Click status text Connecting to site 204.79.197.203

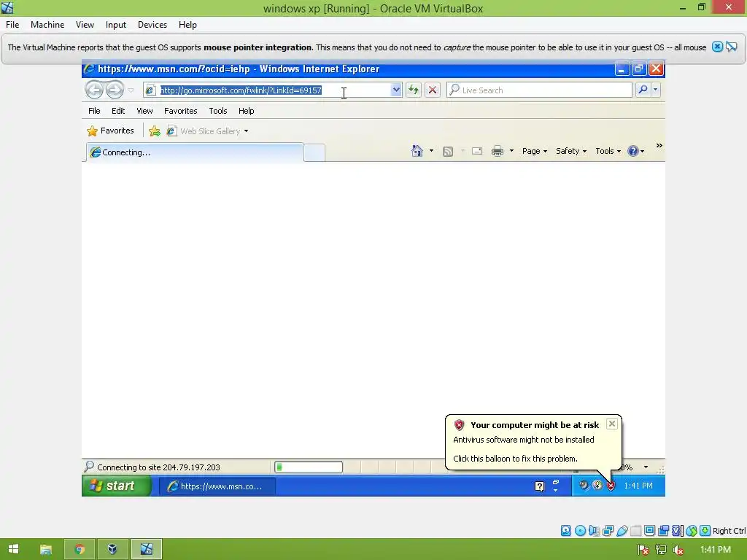pos(158,467)
